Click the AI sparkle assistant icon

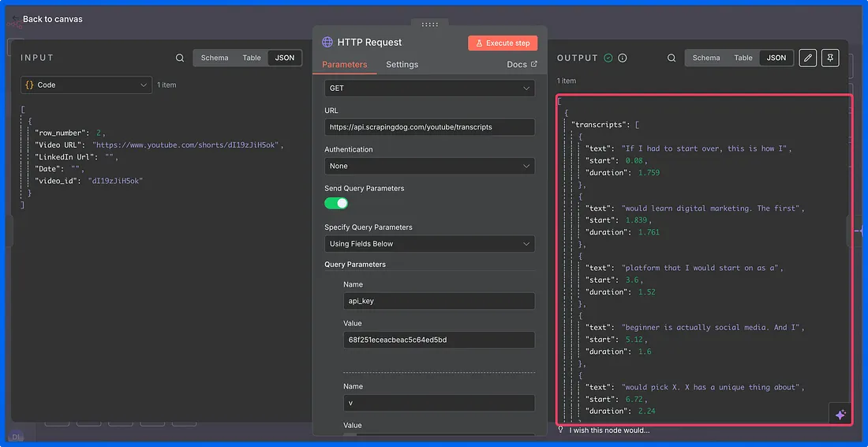tap(840, 415)
